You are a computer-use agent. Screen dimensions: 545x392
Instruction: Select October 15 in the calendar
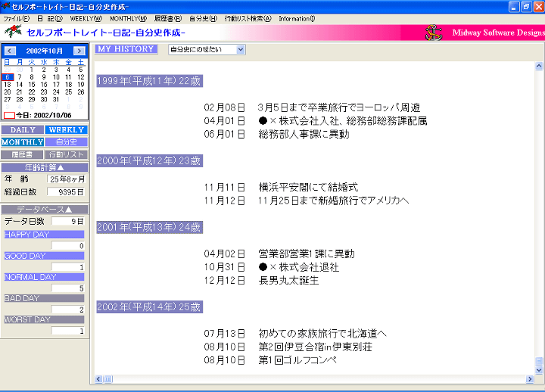(32, 85)
